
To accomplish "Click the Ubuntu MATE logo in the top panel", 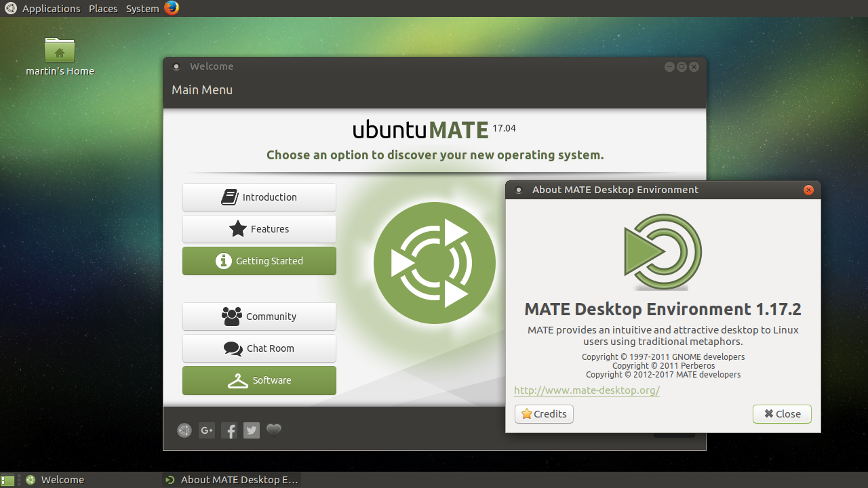I will (x=11, y=9).
